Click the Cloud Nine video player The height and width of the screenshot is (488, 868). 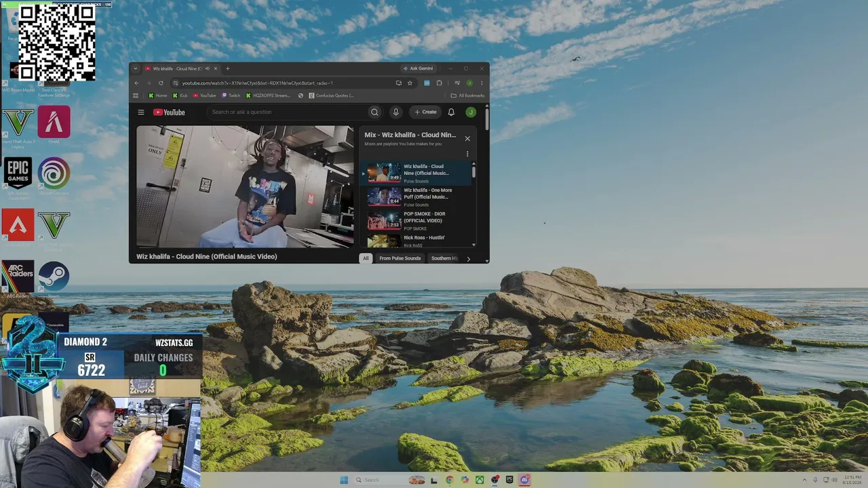tap(245, 186)
